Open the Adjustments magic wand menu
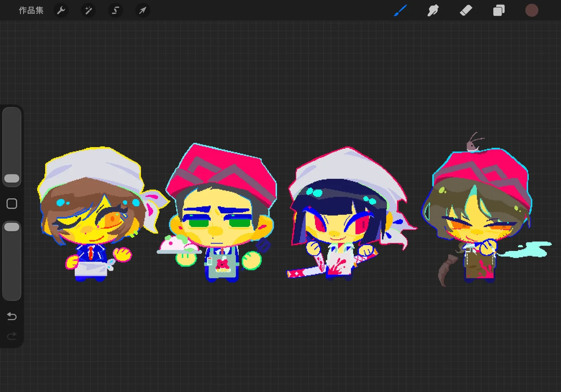The height and width of the screenshot is (392, 561). click(88, 11)
